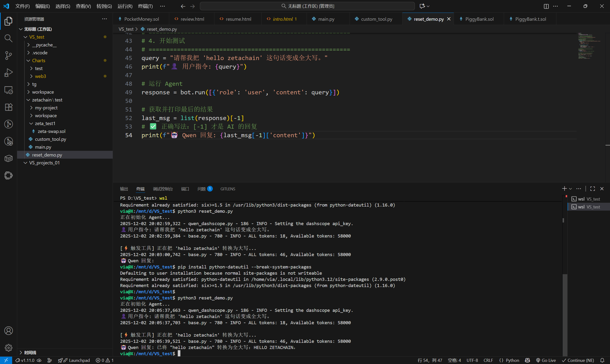
Task: Select reset_demo.py in the explorer
Action: coord(65,155)
